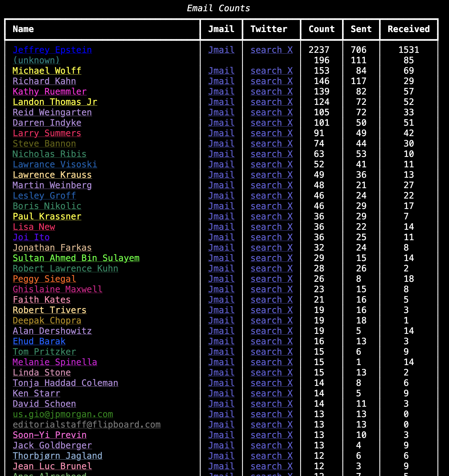Viewport: 449px width, 476px height.
Task: Select the Peggy Siegal name link
Action: 44,279
